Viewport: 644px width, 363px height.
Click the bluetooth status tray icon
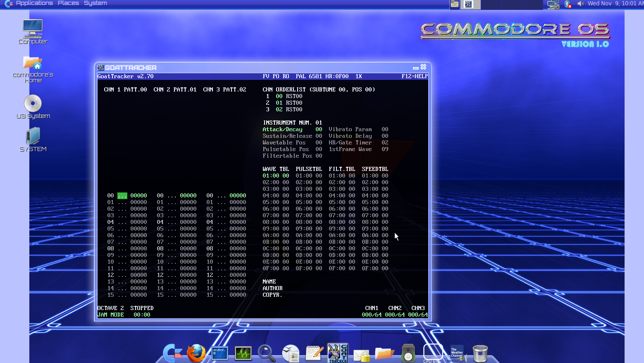(x=567, y=4)
